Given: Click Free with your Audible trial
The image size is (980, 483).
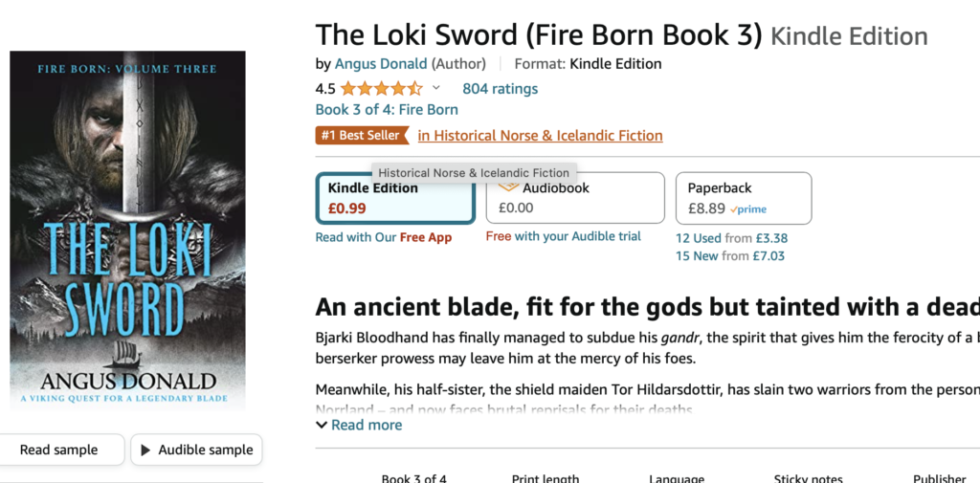Looking at the screenshot, I should [x=563, y=236].
